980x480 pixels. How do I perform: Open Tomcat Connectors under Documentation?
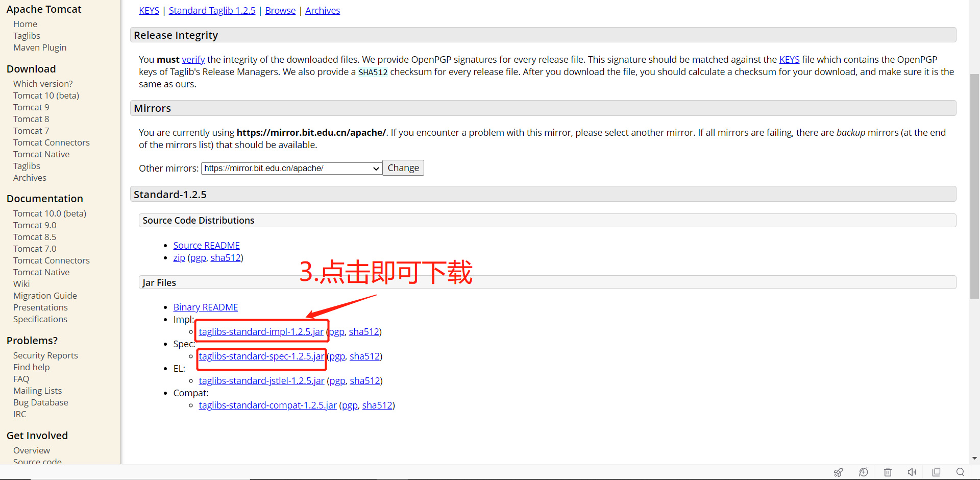[x=52, y=260]
